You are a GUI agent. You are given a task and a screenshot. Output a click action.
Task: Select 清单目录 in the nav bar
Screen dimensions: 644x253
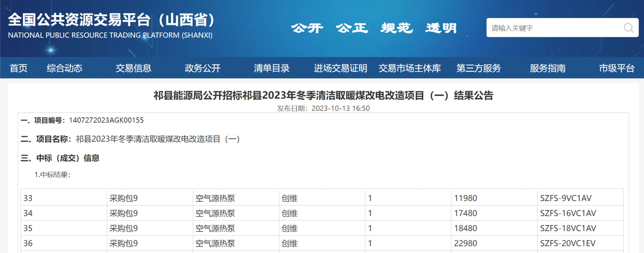(x=272, y=68)
